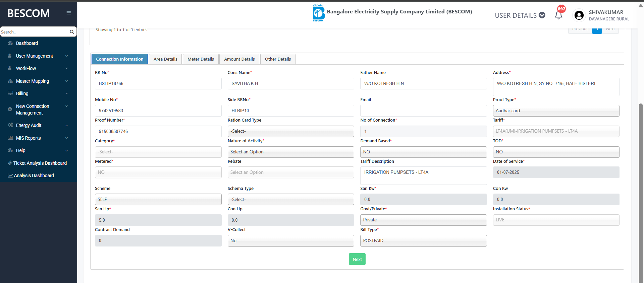Switch to the Meter Details tab
The image size is (644, 283).
201,59
